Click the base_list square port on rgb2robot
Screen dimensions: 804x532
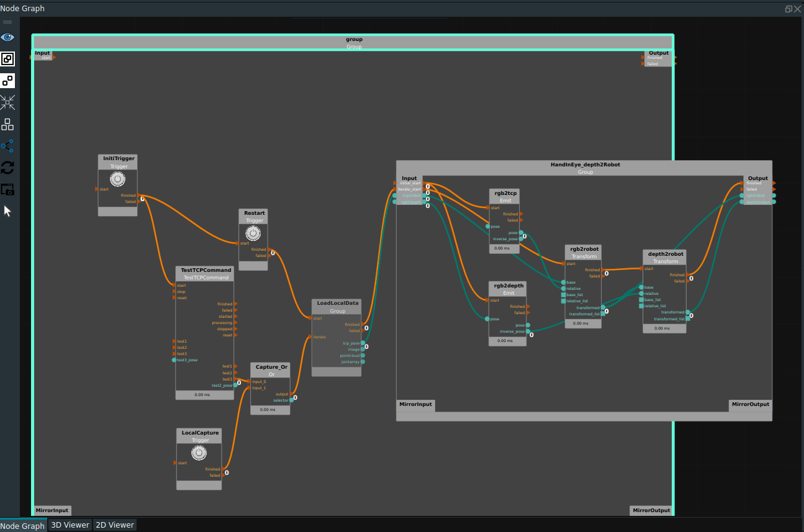(564, 295)
